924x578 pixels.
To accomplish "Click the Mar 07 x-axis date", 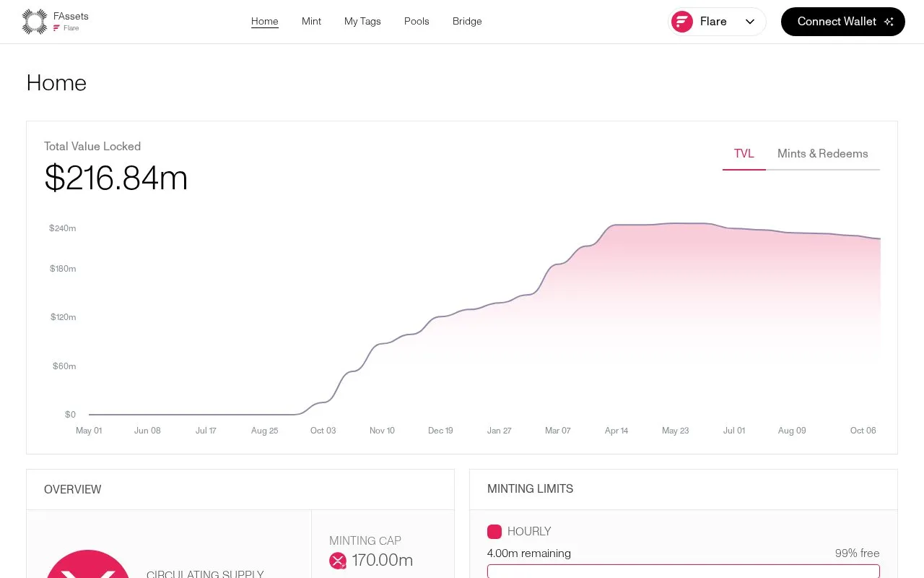I will pos(558,431).
